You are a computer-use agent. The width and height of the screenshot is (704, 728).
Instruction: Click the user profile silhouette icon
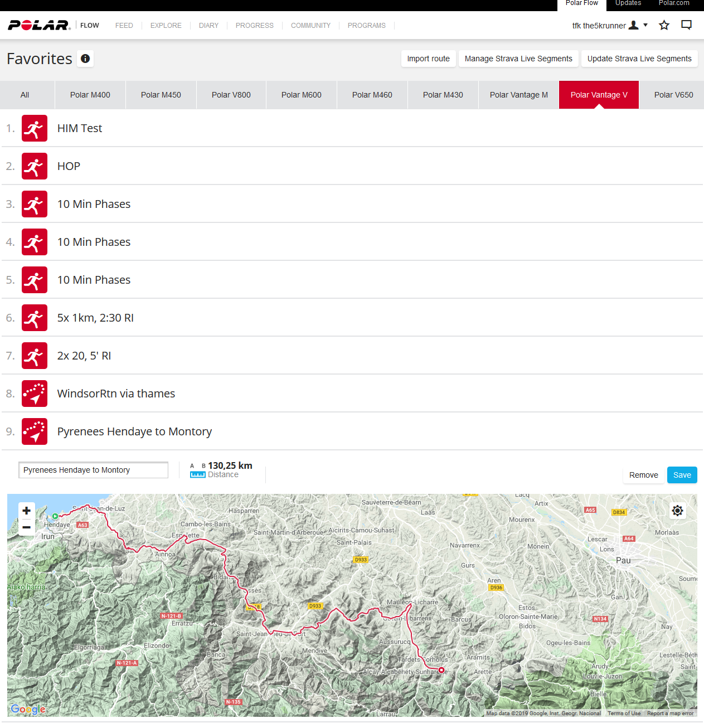click(x=633, y=25)
